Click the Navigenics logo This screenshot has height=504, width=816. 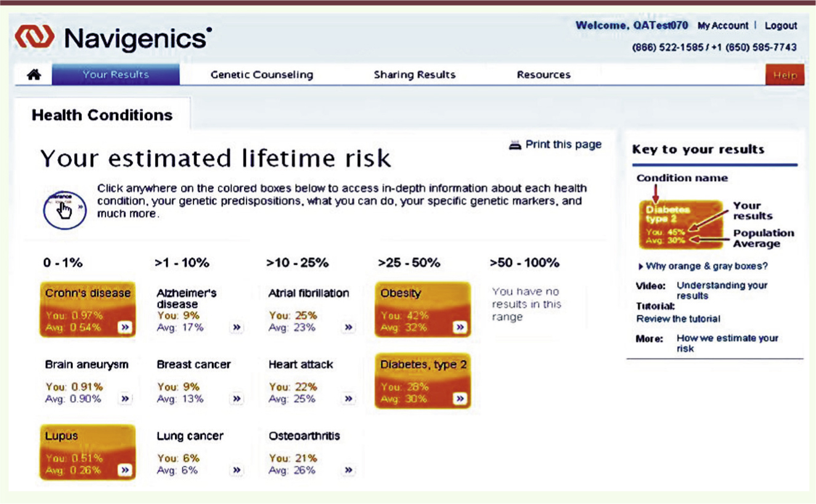click(113, 38)
